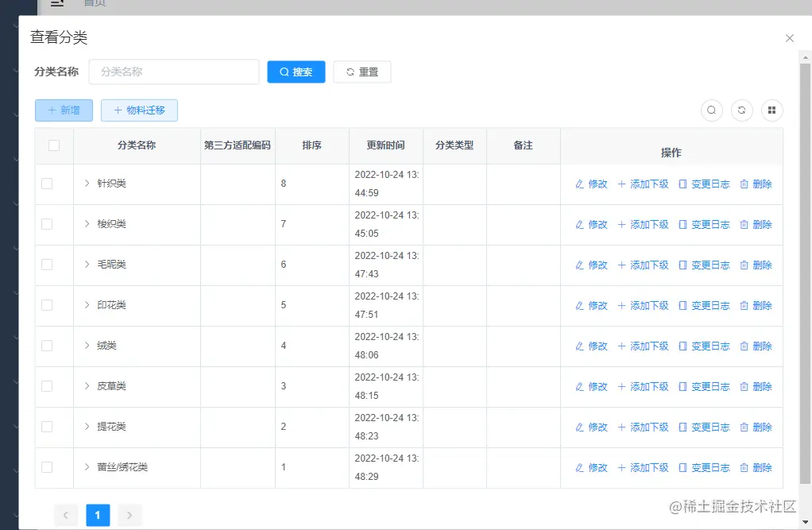Click 删除 for the 毛呢类 row
The image size is (812, 530).
point(756,265)
